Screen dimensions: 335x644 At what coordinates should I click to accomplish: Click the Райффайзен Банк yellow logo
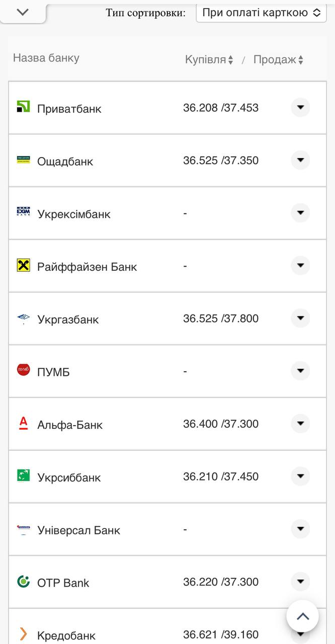(24, 265)
